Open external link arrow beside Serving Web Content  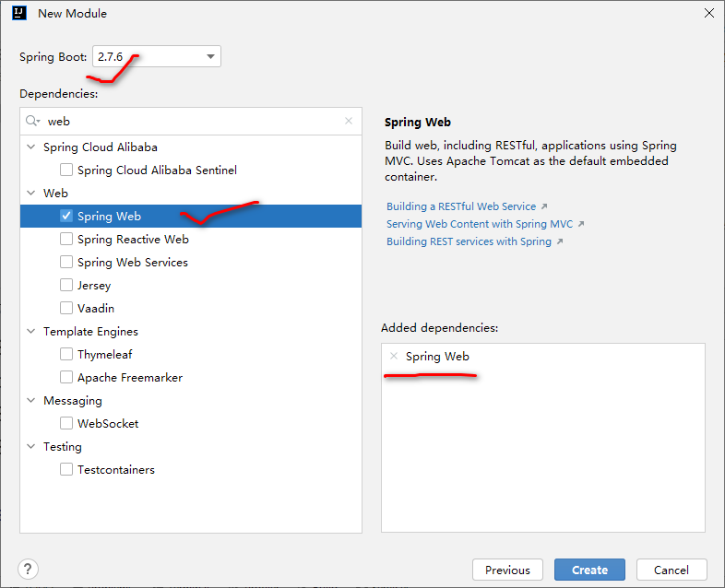pyautogui.click(x=581, y=224)
